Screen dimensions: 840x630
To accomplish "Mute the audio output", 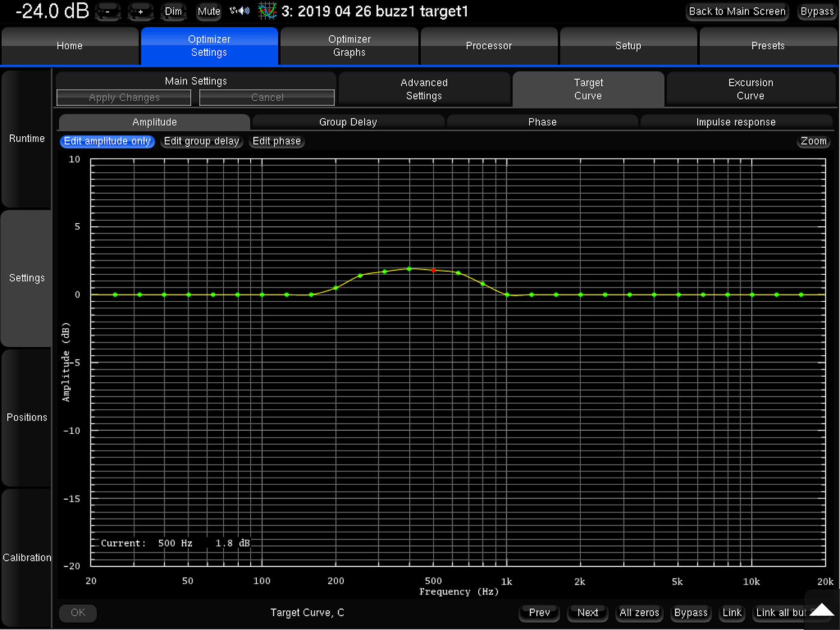I will click(x=209, y=11).
